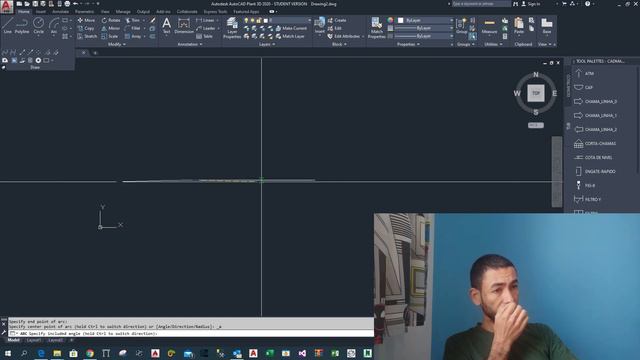Switch to the Model layout tab
The width and height of the screenshot is (640, 360).
pos(13,340)
